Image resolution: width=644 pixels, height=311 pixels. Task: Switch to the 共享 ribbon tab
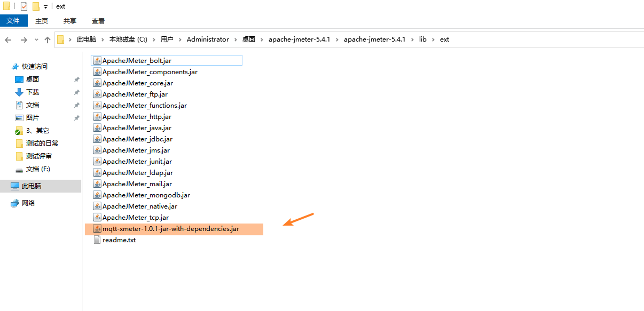(70, 21)
